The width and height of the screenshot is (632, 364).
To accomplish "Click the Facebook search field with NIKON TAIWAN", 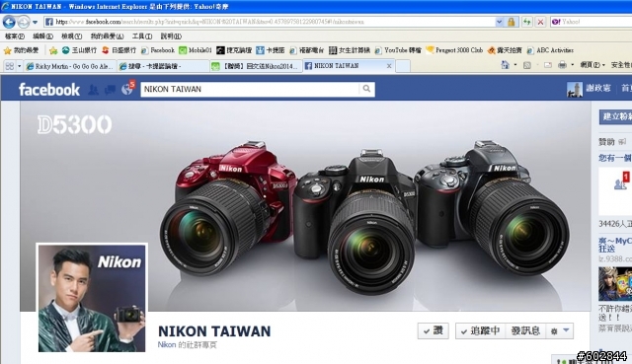I will [x=250, y=89].
